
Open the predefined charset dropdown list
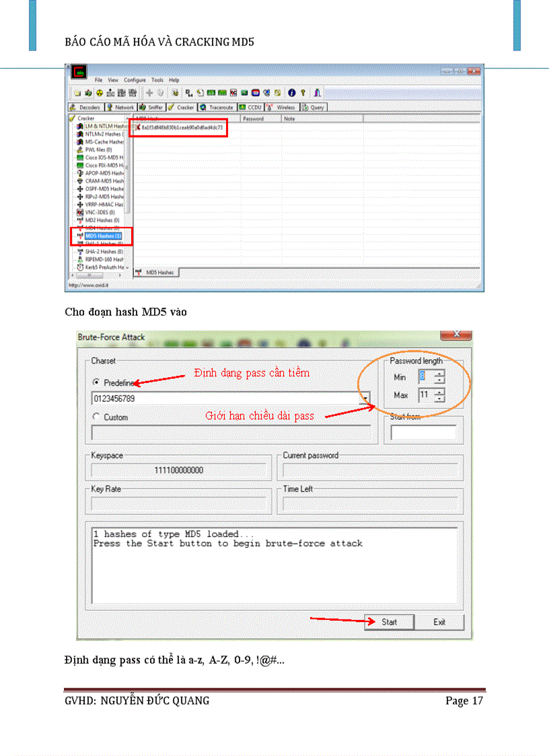(x=366, y=397)
